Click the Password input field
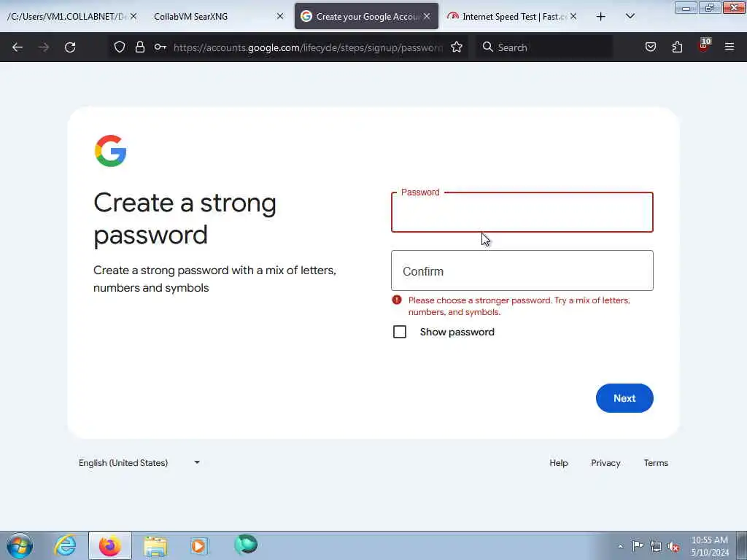This screenshot has width=747, height=560. click(522, 212)
